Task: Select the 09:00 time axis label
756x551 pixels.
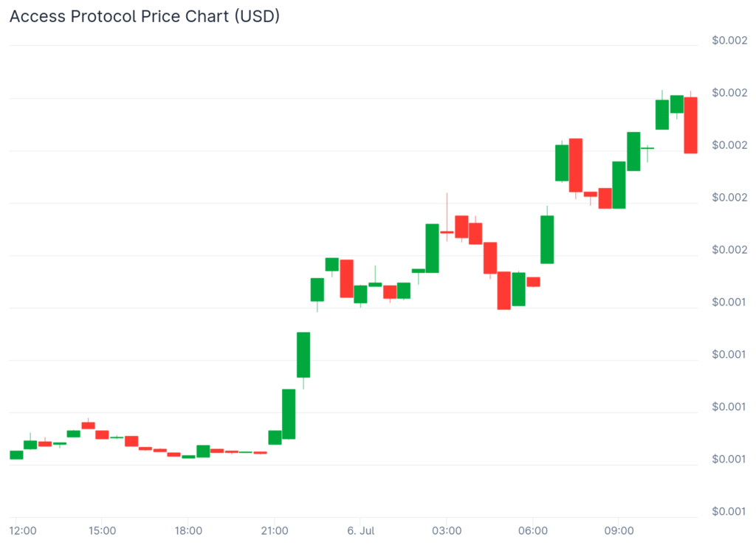Action: pyautogui.click(x=619, y=530)
